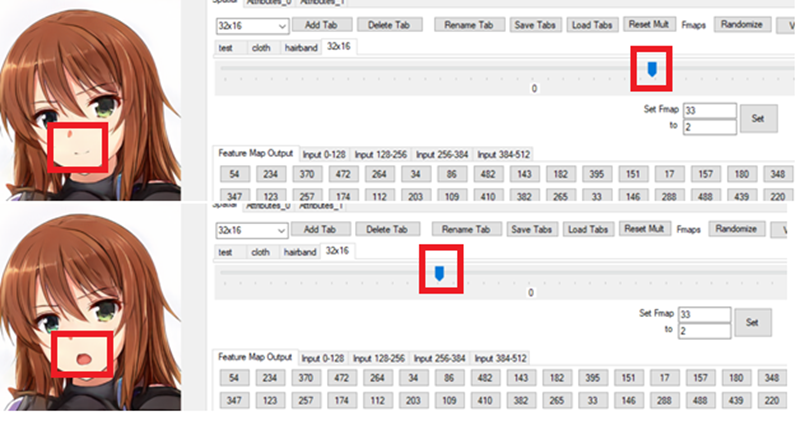Click the Set button in the lower panel

[752, 322]
